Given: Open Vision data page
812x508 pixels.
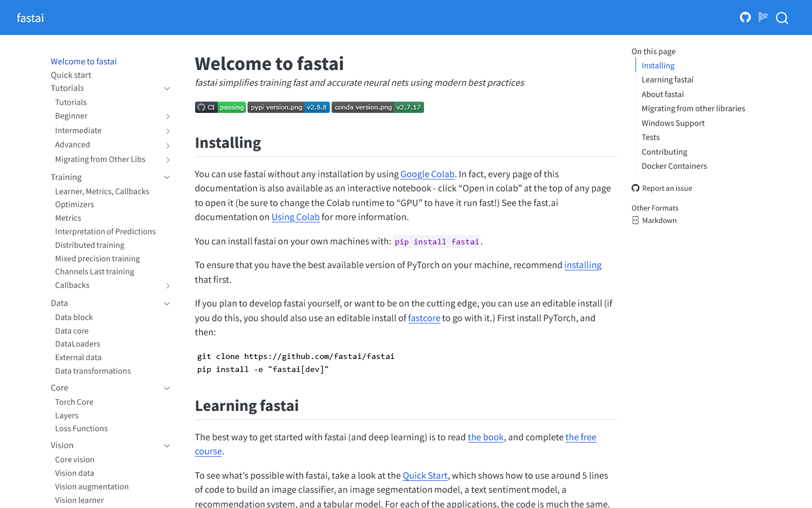Looking at the screenshot, I should tap(74, 473).
